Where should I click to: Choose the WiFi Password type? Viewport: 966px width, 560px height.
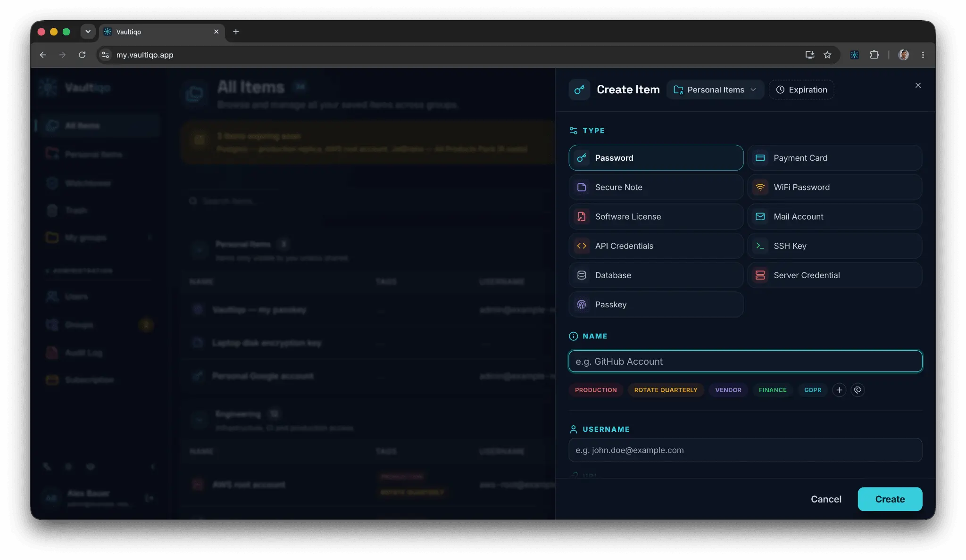click(834, 187)
